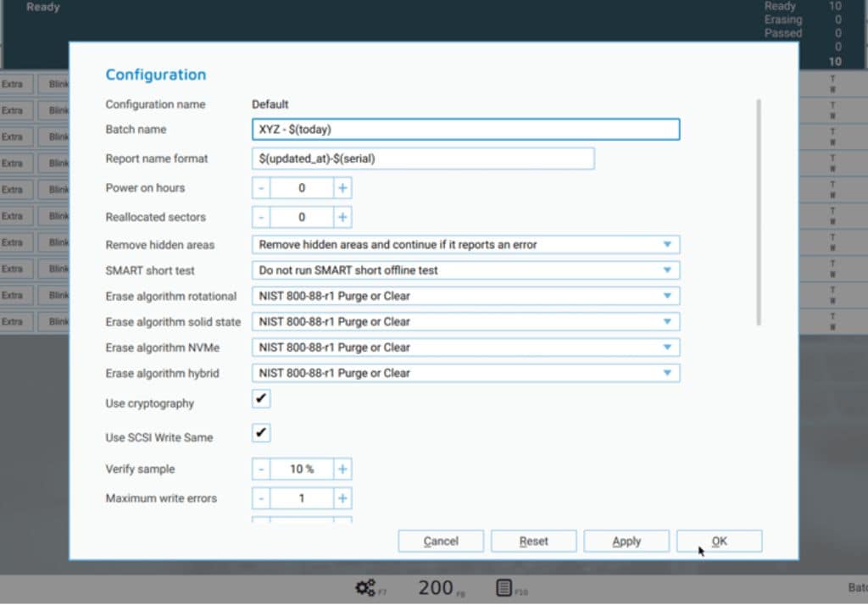Increment the Power on hours value
Viewport: 868px width, 605px height.
click(x=342, y=187)
